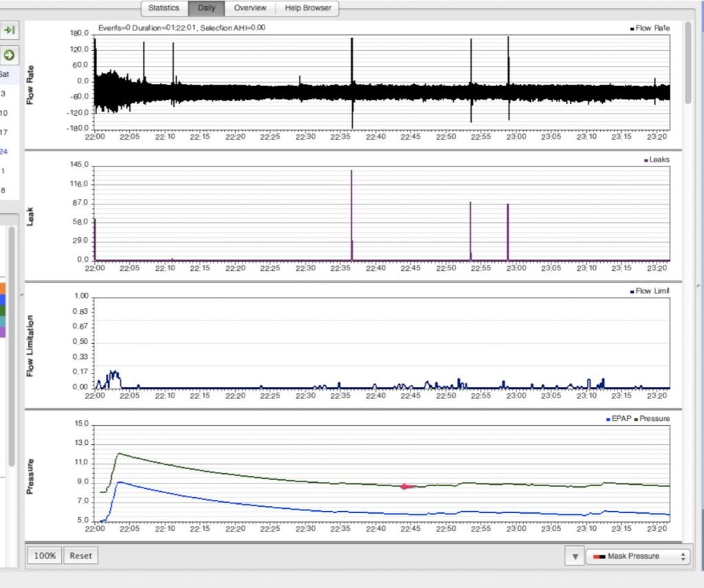Click the Reset button
Image resolution: width=704 pixels, height=588 pixels.
coord(81,556)
